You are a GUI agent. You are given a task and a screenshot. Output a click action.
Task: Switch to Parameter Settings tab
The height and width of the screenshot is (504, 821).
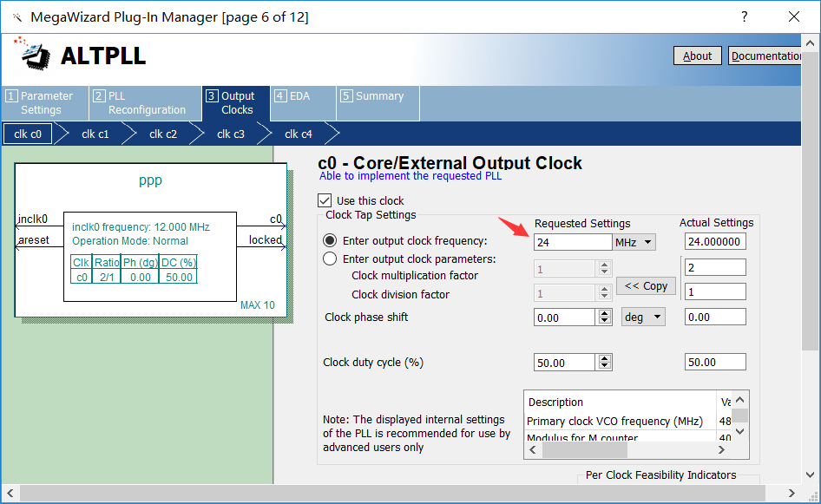point(45,103)
